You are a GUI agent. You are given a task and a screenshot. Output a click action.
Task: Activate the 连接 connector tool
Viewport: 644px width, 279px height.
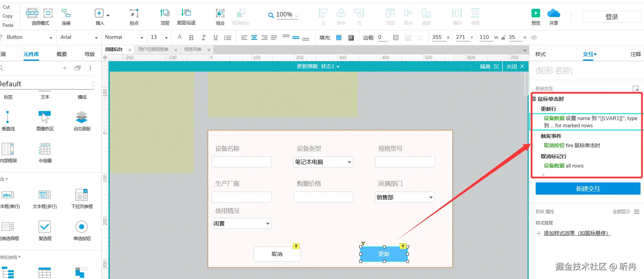pos(66,13)
